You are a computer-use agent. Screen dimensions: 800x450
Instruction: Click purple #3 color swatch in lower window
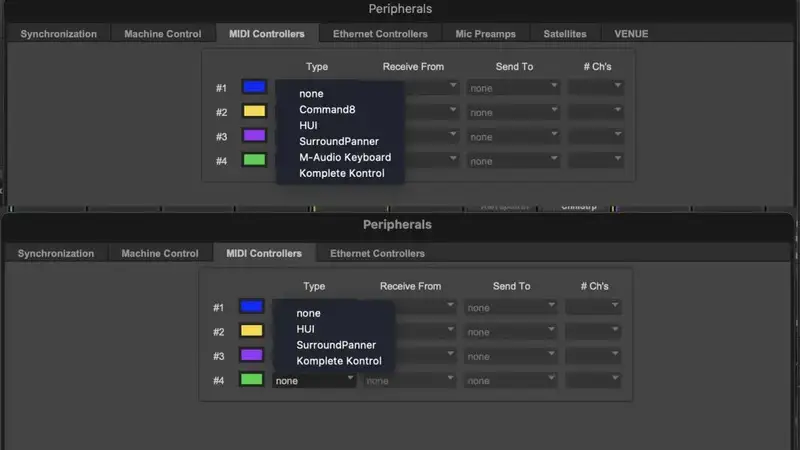point(252,355)
